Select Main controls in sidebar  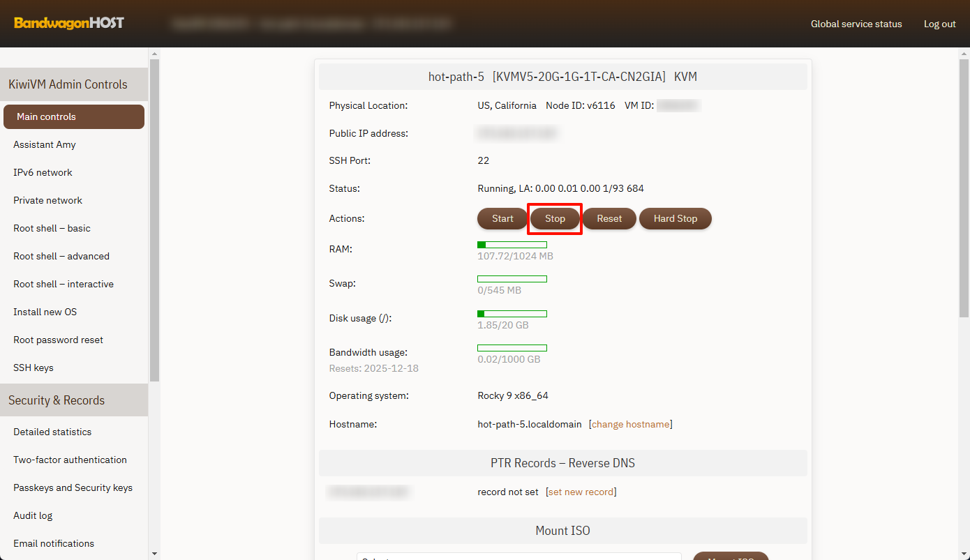(74, 116)
